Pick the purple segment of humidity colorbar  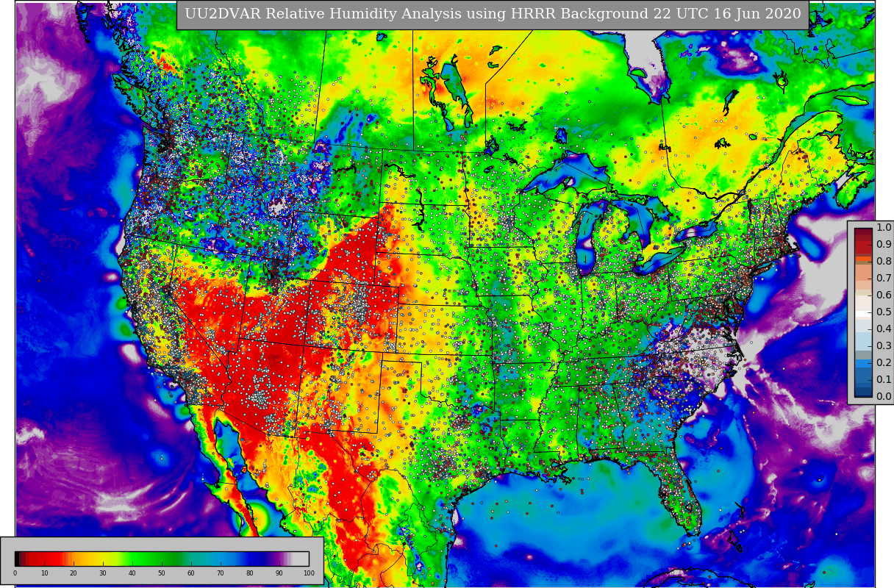pyautogui.click(x=278, y=559)
